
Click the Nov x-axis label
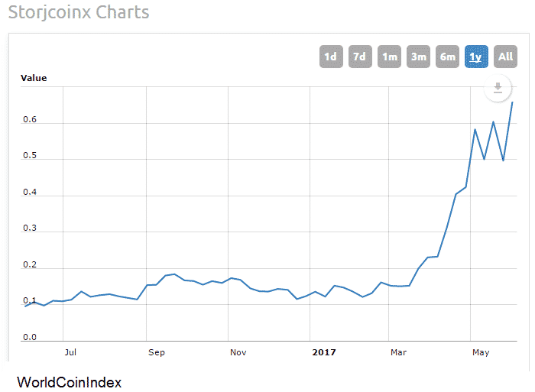pos(238,352)
